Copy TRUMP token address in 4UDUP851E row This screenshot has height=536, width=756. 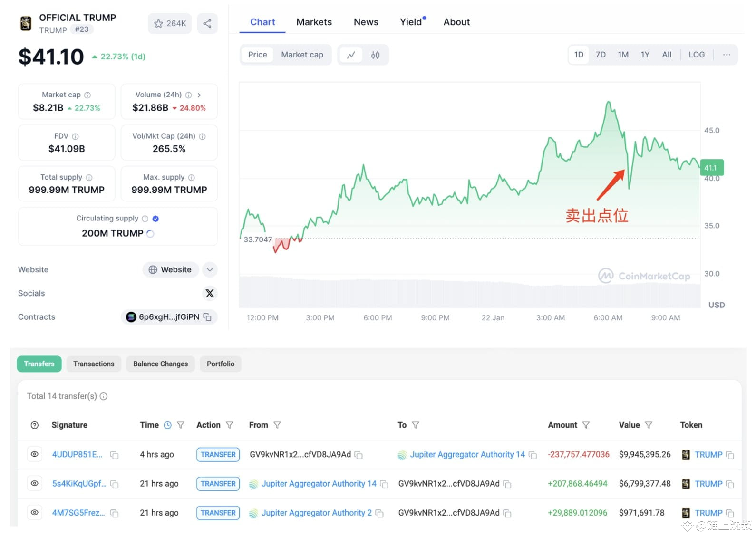click(730, 455)
